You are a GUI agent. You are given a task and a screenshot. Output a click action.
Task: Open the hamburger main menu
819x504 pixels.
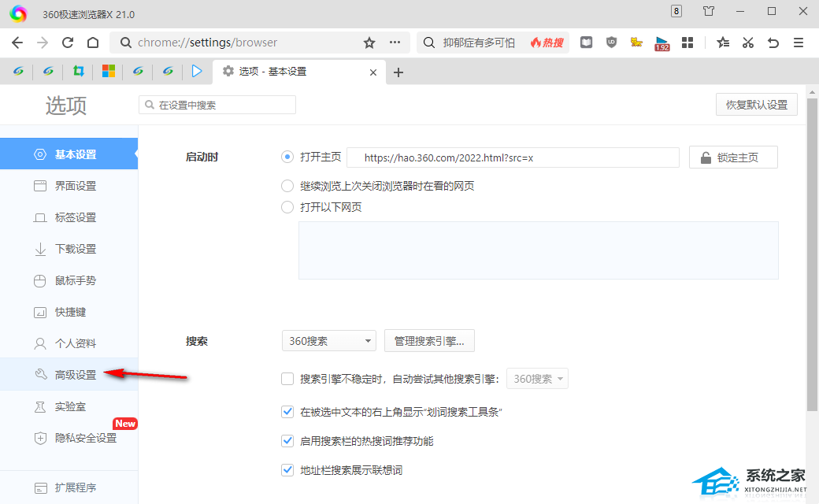click(799, 43)
